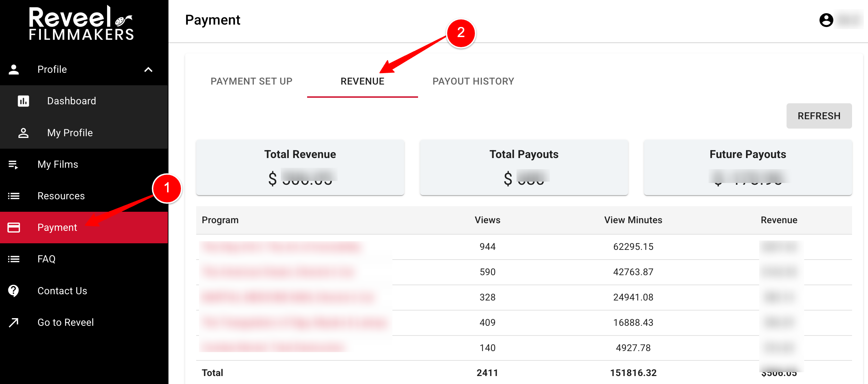Click the Dashboard chart icon
Screen dimensions: 868x384
click(23, 101)
